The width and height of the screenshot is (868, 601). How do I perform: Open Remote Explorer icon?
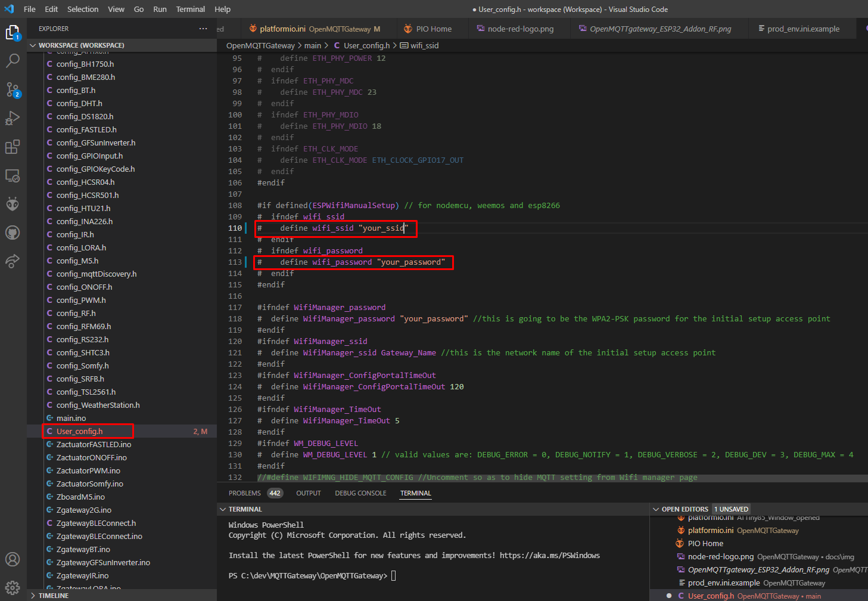point(13,175)
